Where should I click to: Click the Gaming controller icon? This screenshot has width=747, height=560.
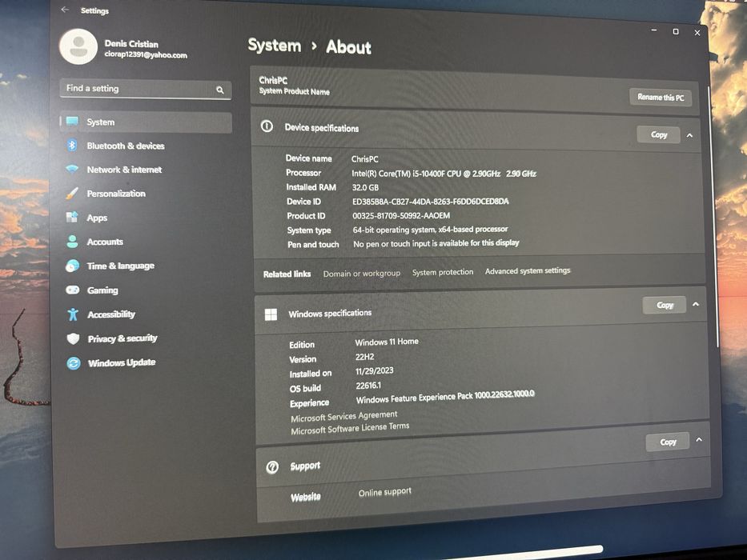pos(72,290)
